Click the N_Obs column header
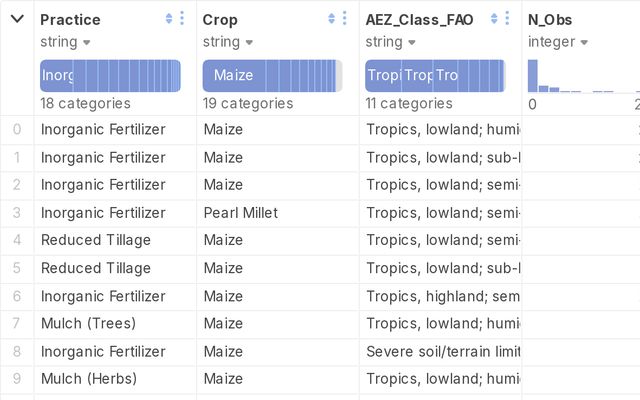640x400 pixels. coord(550,20)
